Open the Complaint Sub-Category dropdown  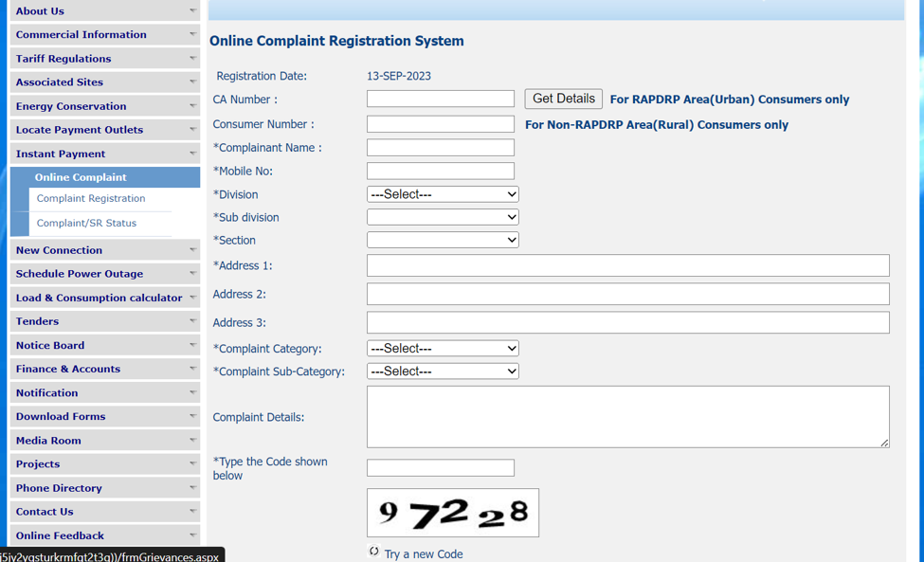tap(442, 371)
